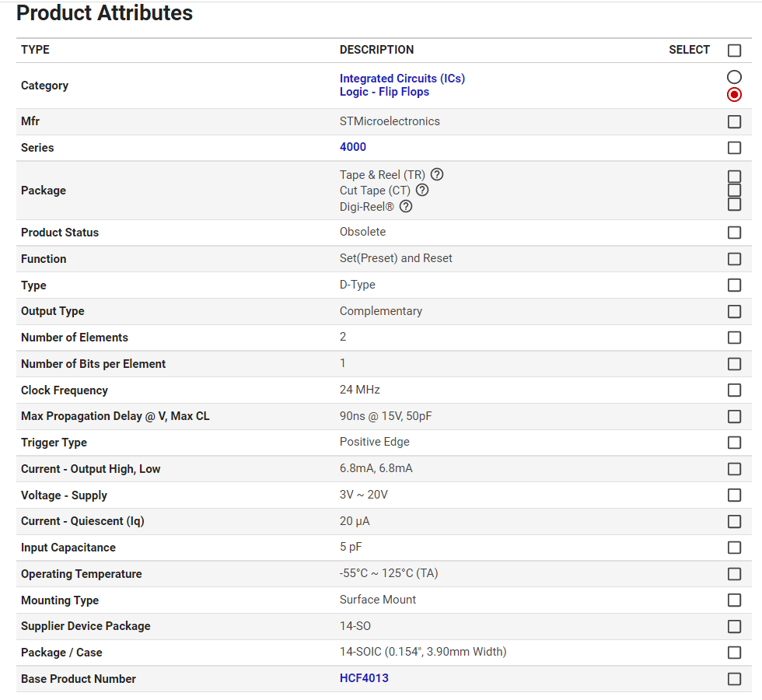Viewport: 762px width, 700px height.
Task: Check the Voltage - Supply 3V ~ 20V checkbox
Action: [734, 495]
